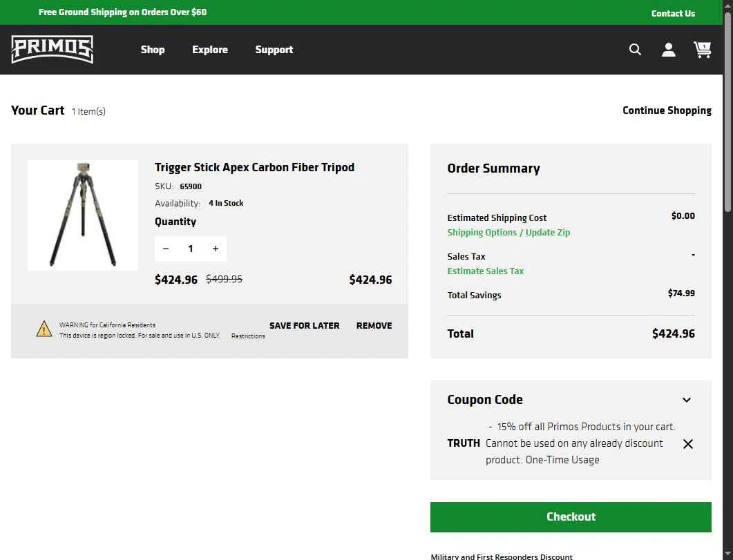Screen dimensions: 733x560
Task: Open the Support menu
Action: 274,50
